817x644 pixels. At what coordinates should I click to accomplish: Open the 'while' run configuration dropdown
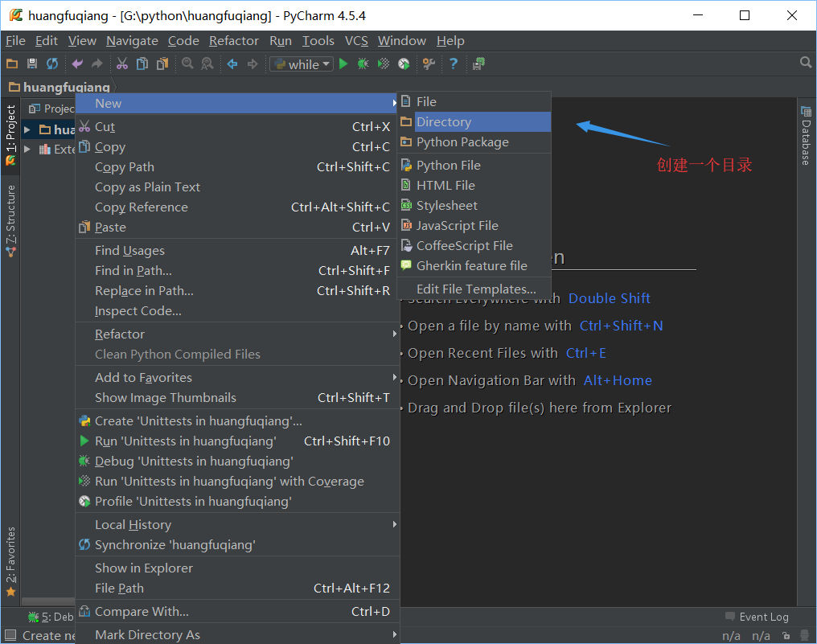(x=302, y=64)
